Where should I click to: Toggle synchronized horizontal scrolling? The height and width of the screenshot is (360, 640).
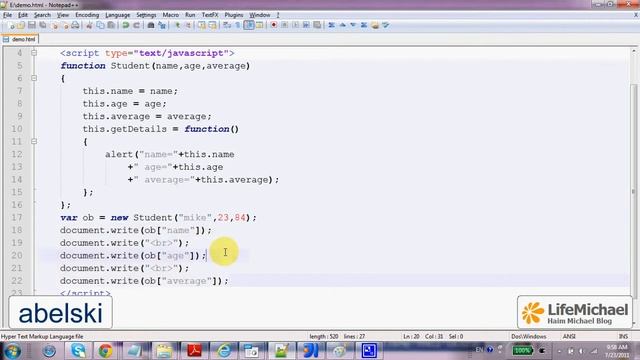[x=213, y=25]
